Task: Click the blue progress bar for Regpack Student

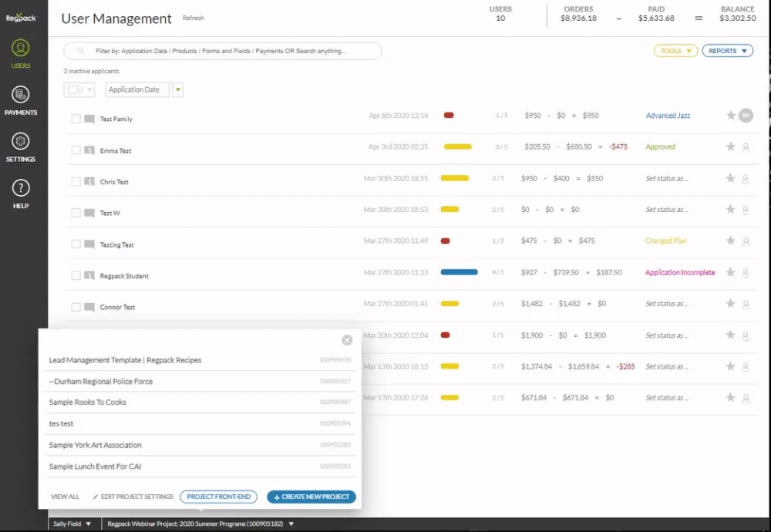Action: 460,272
